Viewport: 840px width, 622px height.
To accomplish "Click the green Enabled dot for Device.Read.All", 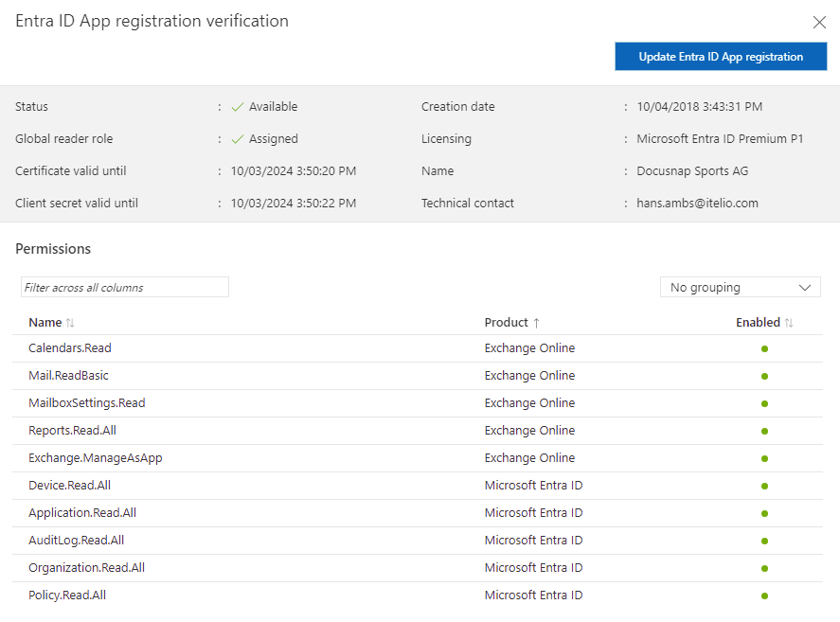I will 764,485.
